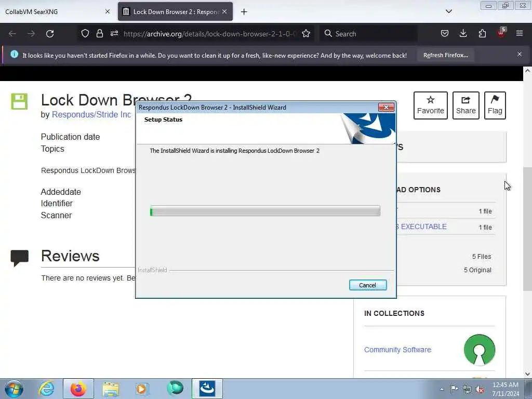This screenshot has width=532, height=399.
Task: Click the scrollbar down arrow
Action: (x=528, y=374)
